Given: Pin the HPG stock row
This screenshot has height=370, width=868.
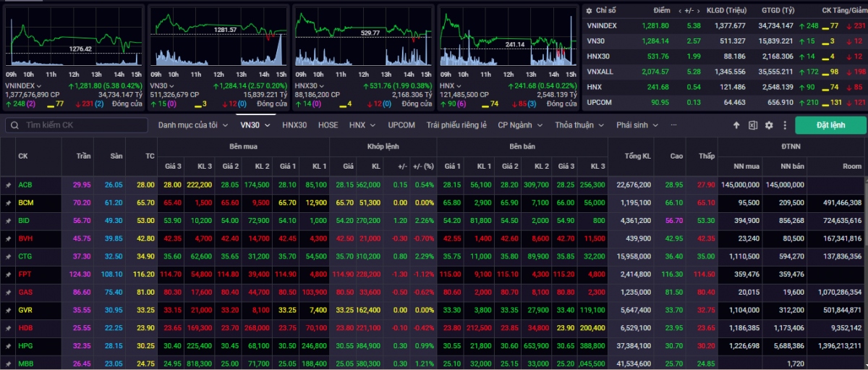Looking at the screenshot, I should point(8,346).
